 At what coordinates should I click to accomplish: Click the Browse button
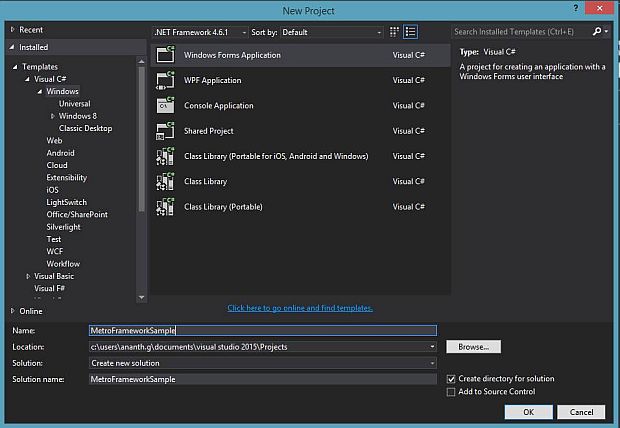coord(473,347)
